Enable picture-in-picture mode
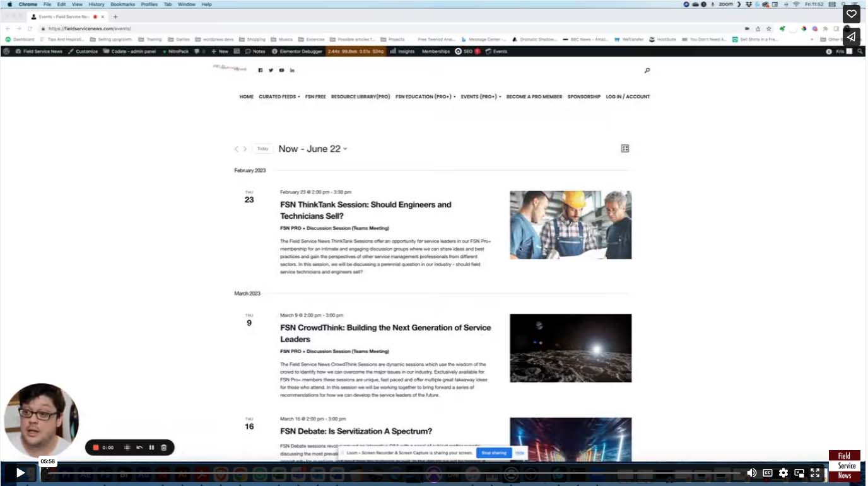Image resolution: width=868 pixels, height=486 pixels. click(799, 473)
